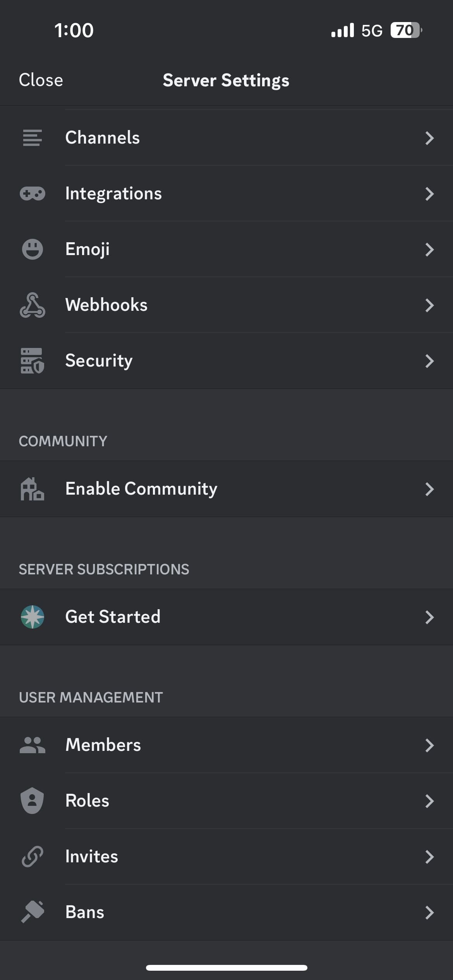Tap the Channels list icon
This screenshot has width=453, height=980.
[x=32, y=138]
